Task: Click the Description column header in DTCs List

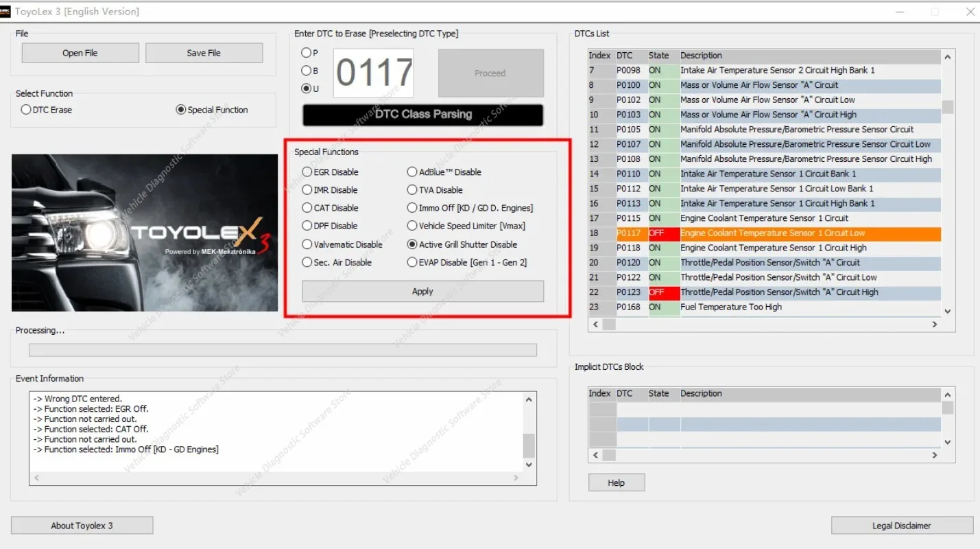Action: click(810, 56)
